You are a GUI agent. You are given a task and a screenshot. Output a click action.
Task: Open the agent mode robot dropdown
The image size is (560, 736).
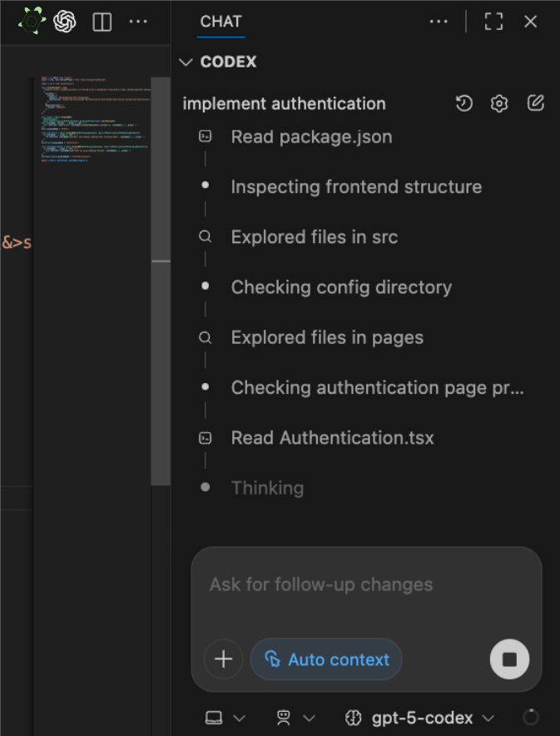(295, 718)
